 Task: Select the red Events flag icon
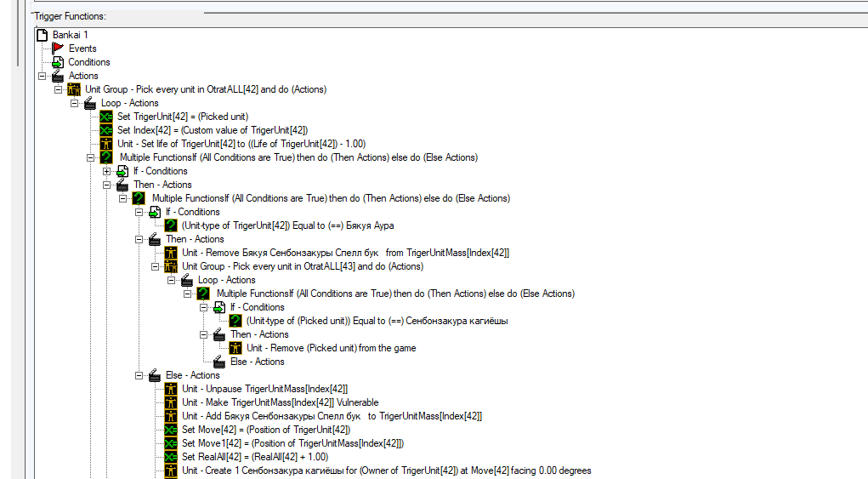point(58,48)
